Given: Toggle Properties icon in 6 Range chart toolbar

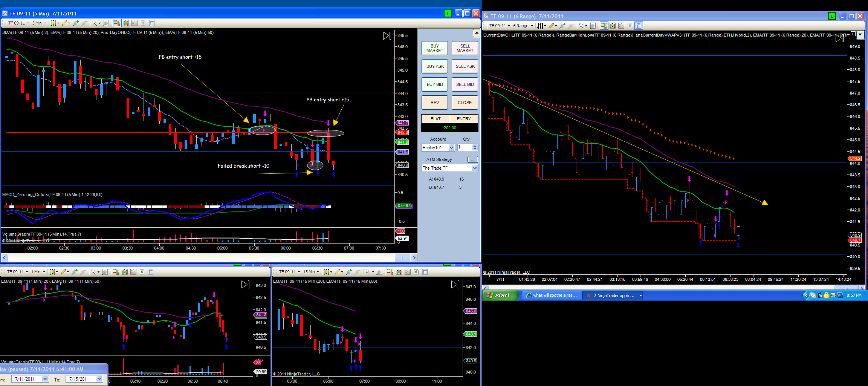Looking at the screenshot, I should click(639, 26).
